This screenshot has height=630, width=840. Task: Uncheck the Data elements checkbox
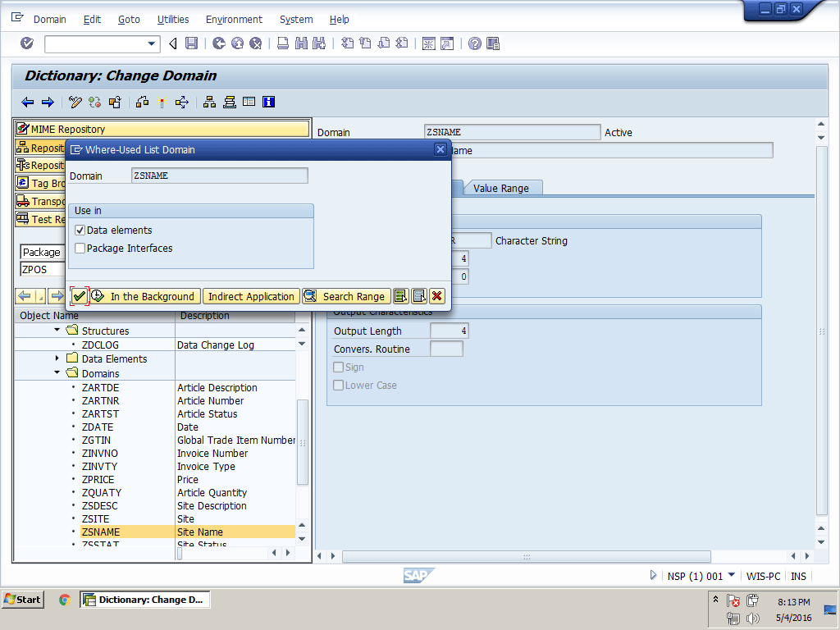(x=80, y=231)
